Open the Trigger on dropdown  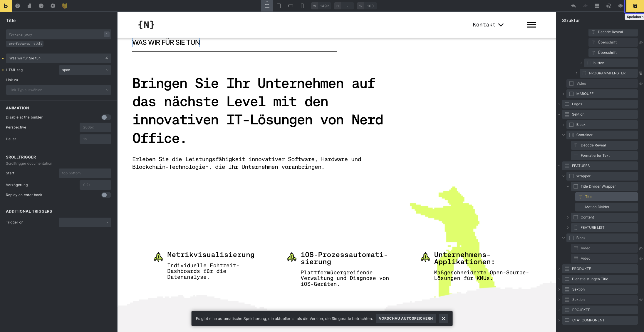85,222
